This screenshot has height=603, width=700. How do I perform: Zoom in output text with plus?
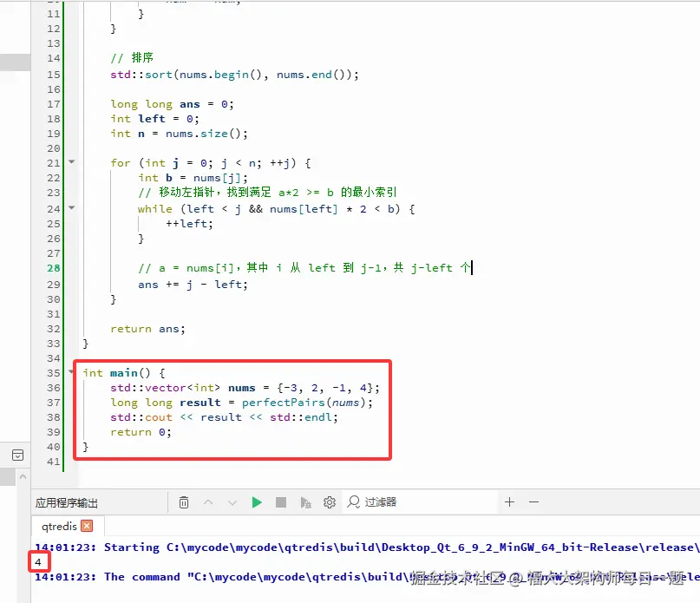tap(509, 502)
